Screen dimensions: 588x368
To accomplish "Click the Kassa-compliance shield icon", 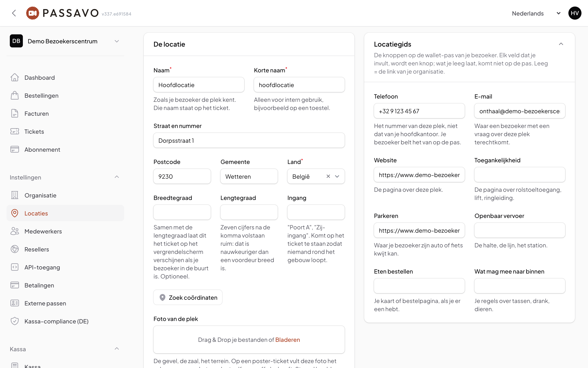I will click(14, 321).
